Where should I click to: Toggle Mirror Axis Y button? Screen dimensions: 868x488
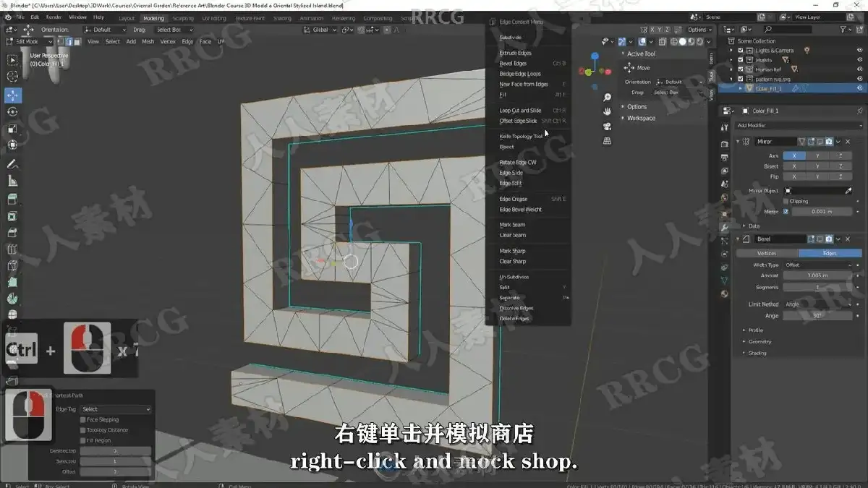coord(817,156)
